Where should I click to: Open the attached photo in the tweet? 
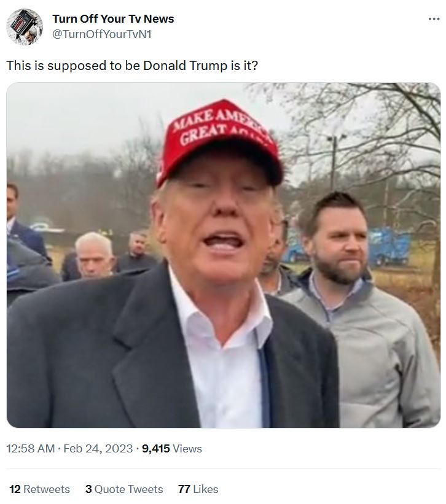pos(224,255)
